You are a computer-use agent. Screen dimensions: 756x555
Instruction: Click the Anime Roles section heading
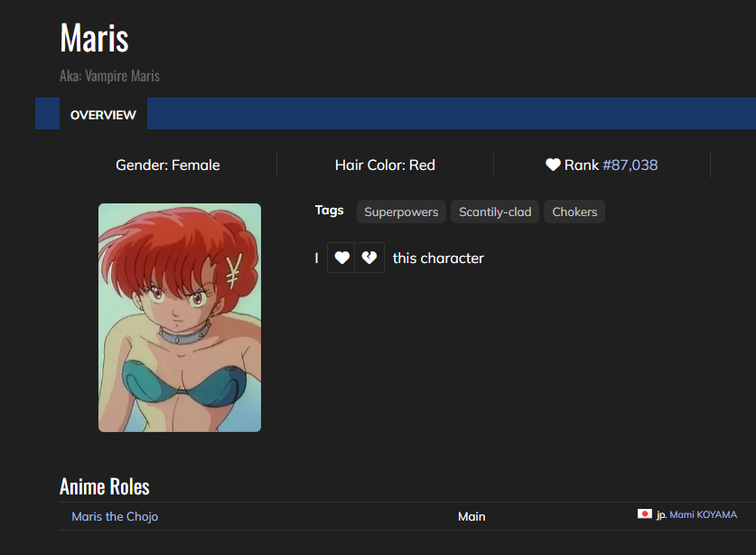pos(105,486)
